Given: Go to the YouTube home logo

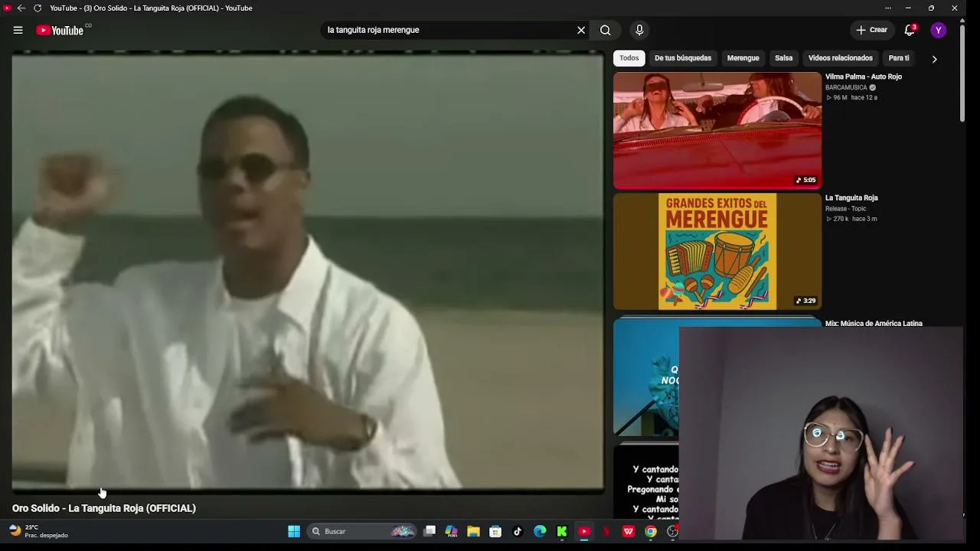Looking at the screenshot, I should pos(60,30).
